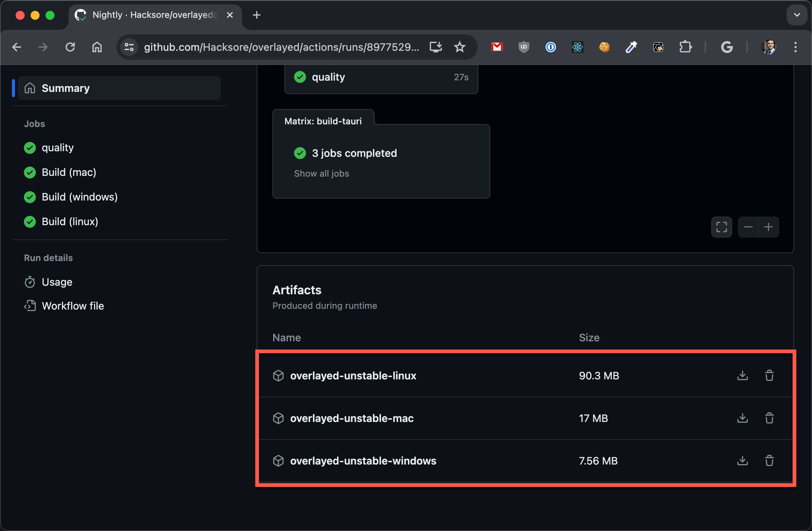Select the Summary sidebar item
Image resolution: width=812 pixels, height=531 pixels.
(x=119, y=88)
